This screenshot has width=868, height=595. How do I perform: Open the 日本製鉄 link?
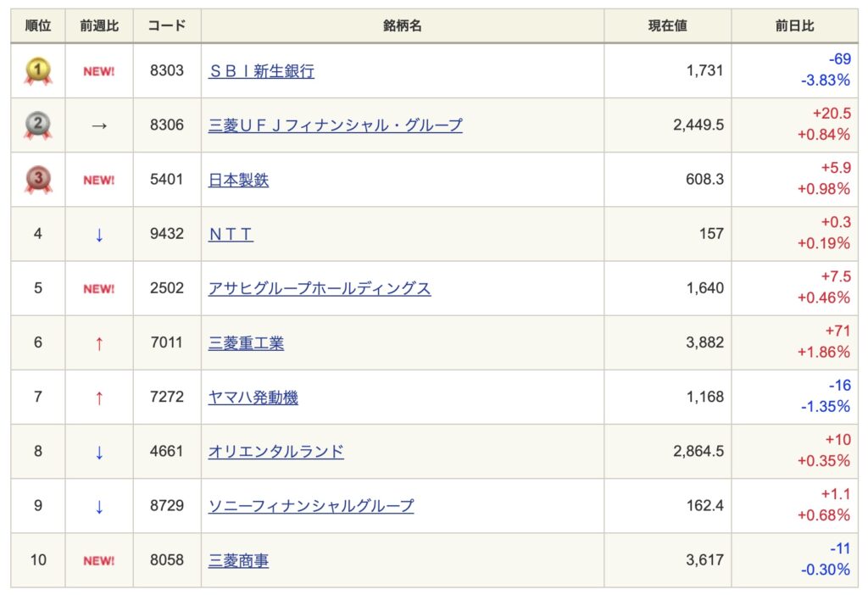(238, 180)
